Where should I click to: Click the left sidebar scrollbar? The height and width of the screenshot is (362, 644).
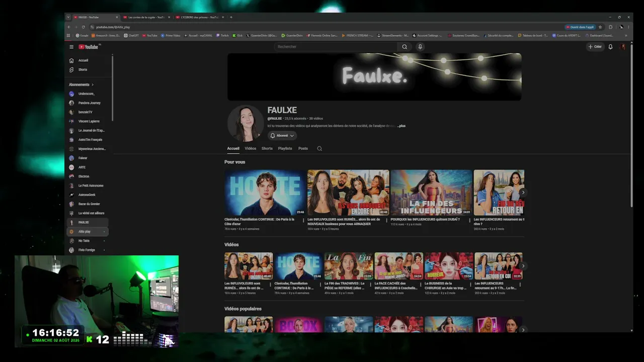(112, 88)
